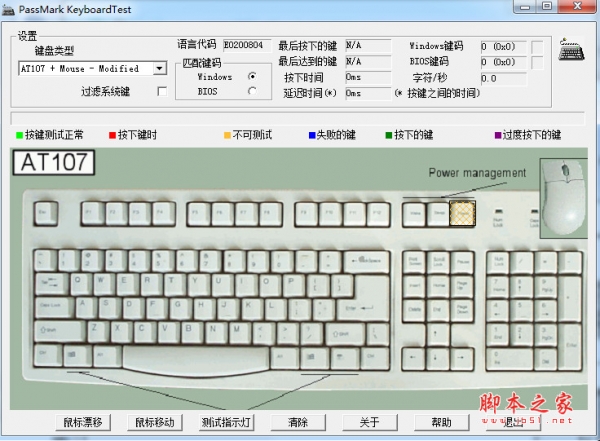Click the mouse image beside the keyboard

[564, 198]
